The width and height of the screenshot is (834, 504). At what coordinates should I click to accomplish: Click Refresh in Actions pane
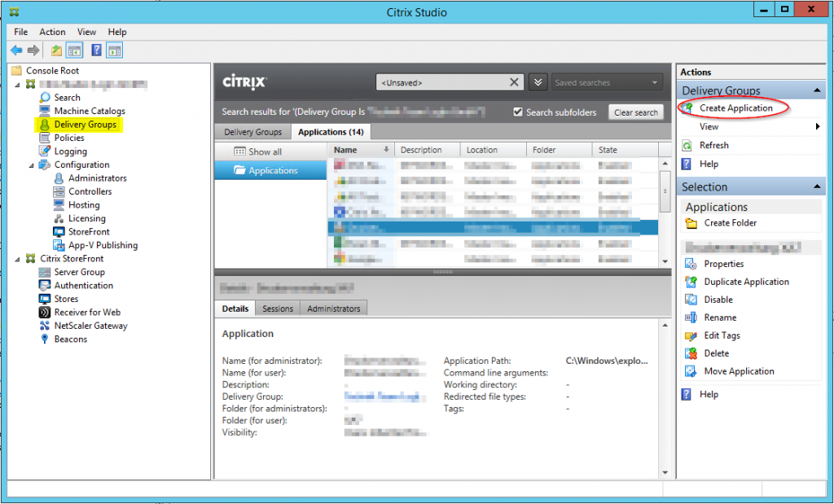tap(713, 145)
